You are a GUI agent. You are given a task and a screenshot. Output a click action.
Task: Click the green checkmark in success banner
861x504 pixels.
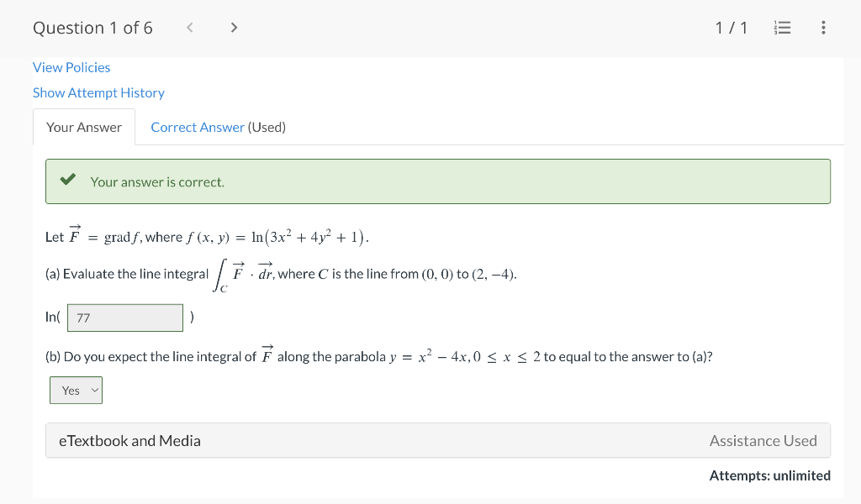[x=68, y=180]
